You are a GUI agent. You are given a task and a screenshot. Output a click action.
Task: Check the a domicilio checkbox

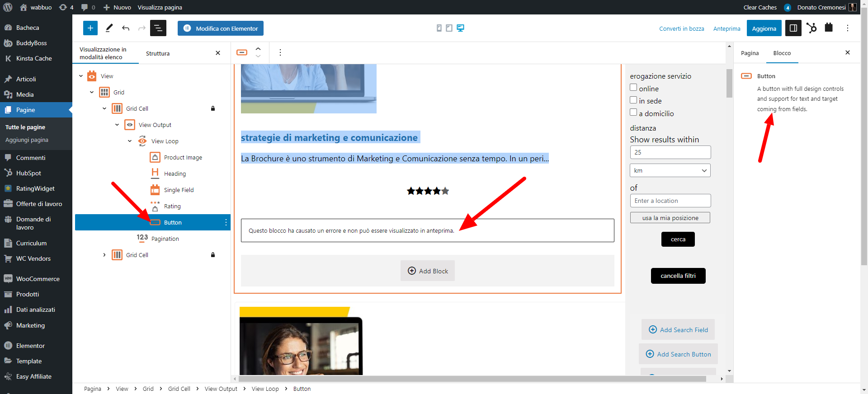pos(633,113)
